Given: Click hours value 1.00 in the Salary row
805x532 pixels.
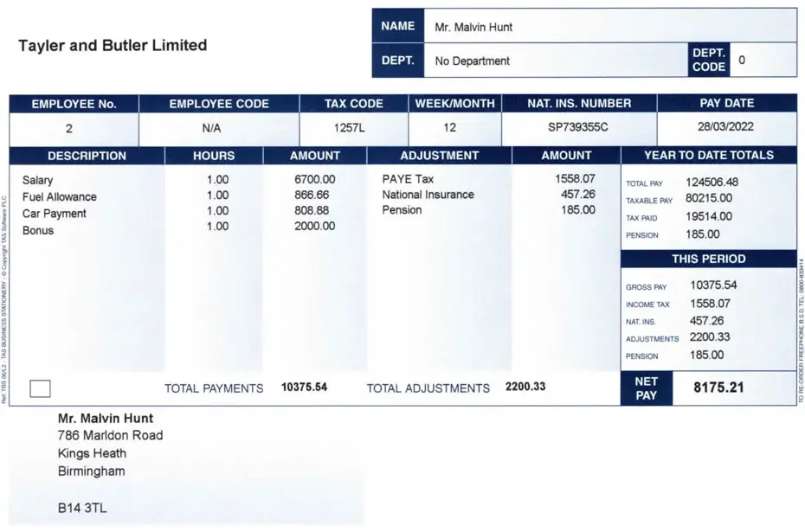Looking at the screenshot, I should [217, 180].
